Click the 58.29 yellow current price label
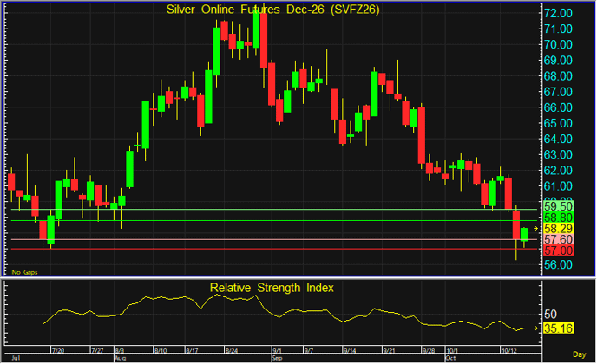The height and width of the screenshot is (364, 597). (x=558, y=229)
